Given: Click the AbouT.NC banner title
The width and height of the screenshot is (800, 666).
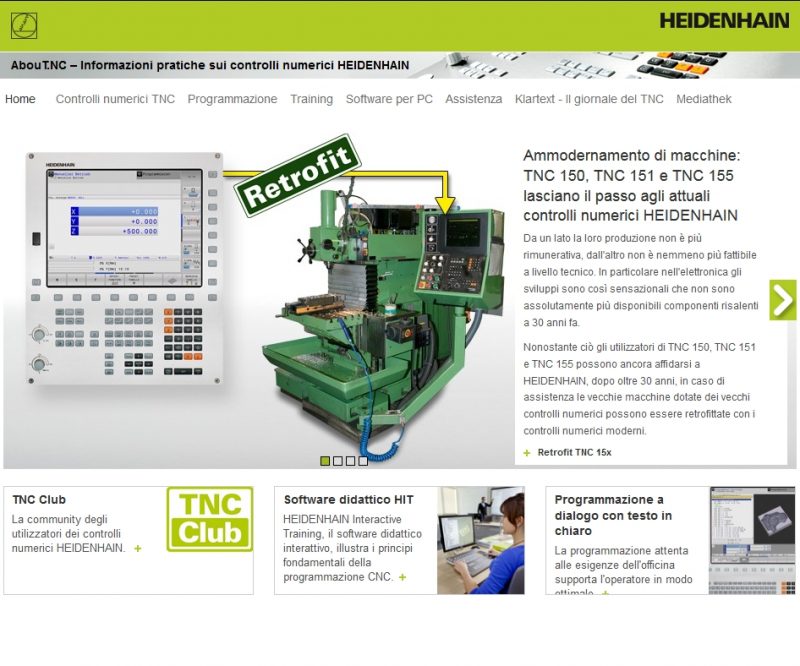Looking at the screenshot, I should (210, 65).
